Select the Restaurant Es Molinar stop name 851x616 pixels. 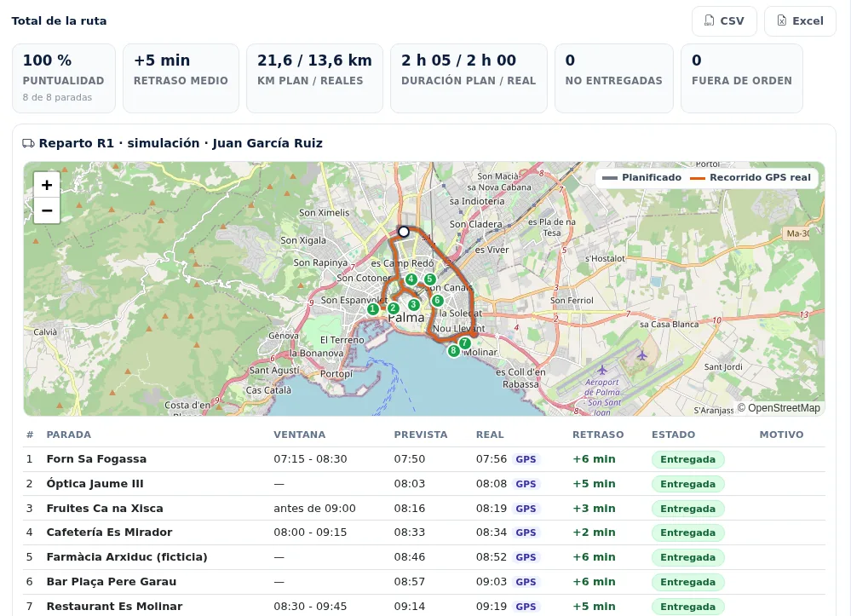coord(114,607)
